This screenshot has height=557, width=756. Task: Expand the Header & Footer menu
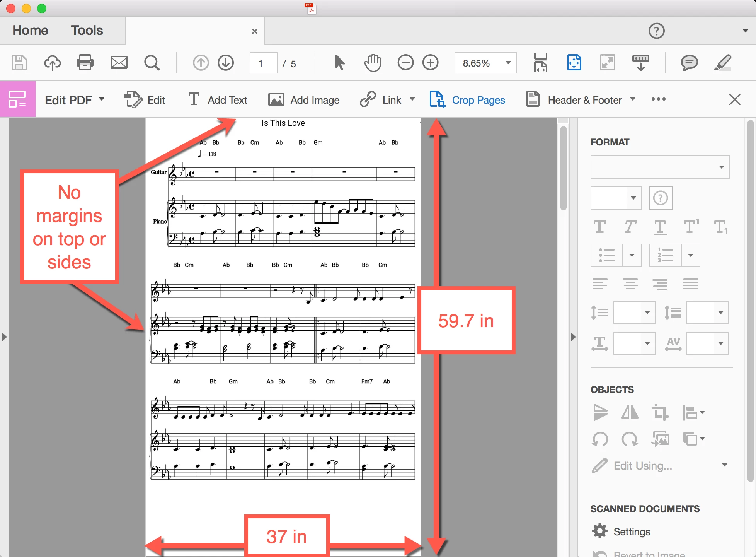pos(633,99)
